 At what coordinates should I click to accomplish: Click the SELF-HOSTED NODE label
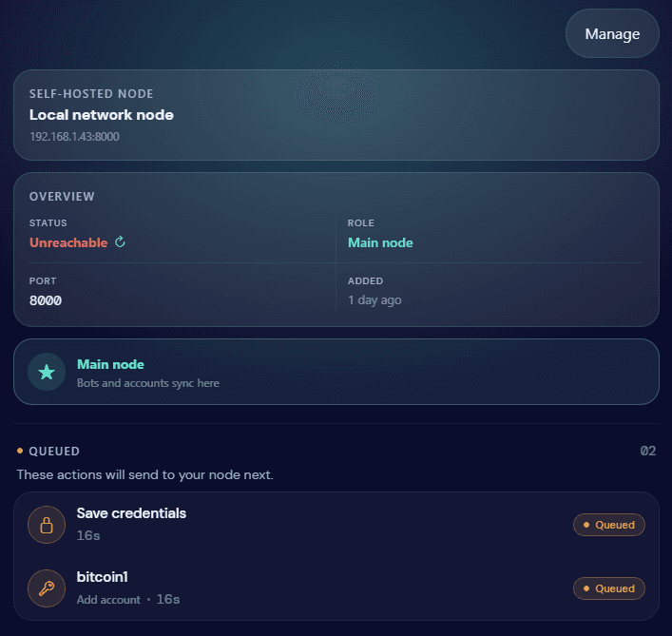click(x=91, y=94)
